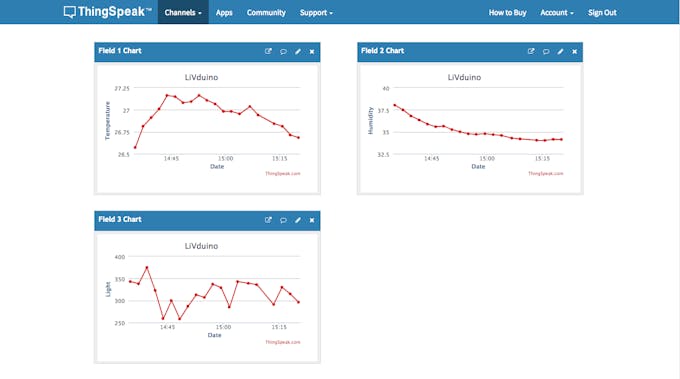Select the first data point on Temperature chart
680x379 pixels.
(135, 147)
